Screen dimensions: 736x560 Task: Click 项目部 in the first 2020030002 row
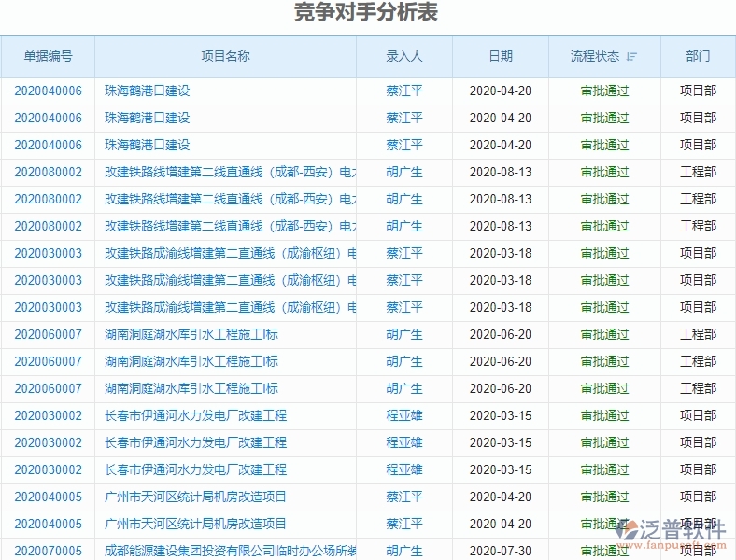tap(698, 415)
